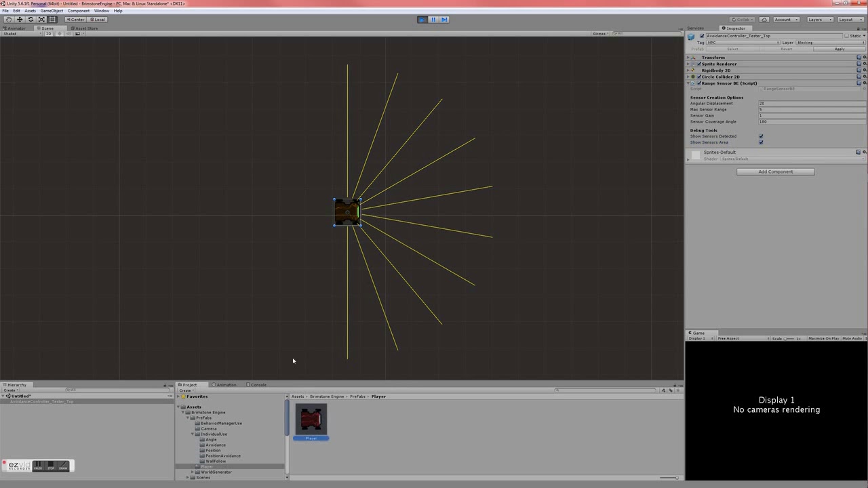Switch to the Asset Store tab

pos(85,28)
